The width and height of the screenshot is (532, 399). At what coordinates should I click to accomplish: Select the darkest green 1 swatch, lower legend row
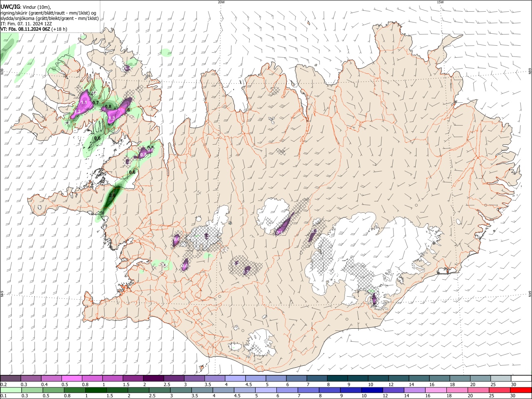tap(96, 390)
